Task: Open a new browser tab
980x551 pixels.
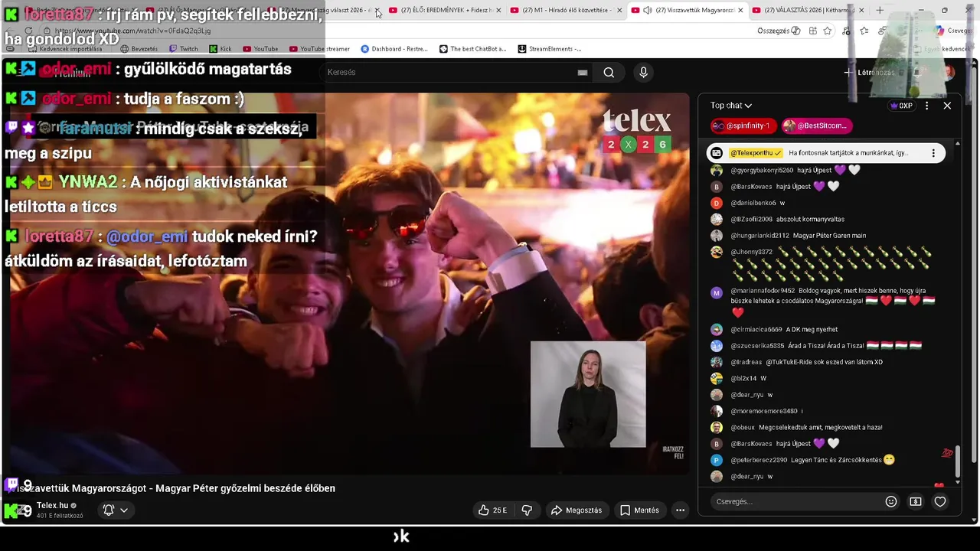Action: point(880,10)
